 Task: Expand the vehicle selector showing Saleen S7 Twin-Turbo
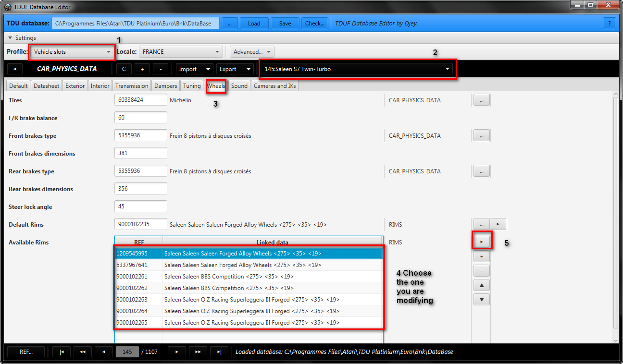pos(357,69)
